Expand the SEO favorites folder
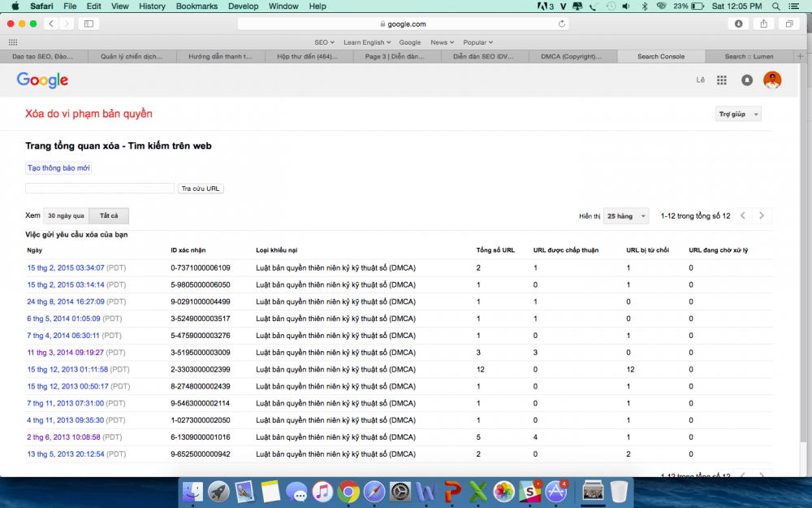Viewport: 812px width, 508px height. pos(324,42)
